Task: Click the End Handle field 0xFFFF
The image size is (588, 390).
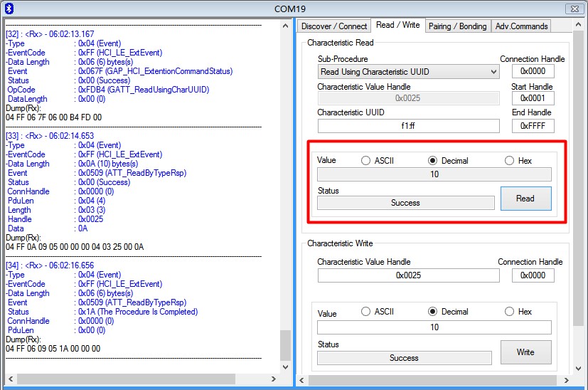Action: [533, 126]
